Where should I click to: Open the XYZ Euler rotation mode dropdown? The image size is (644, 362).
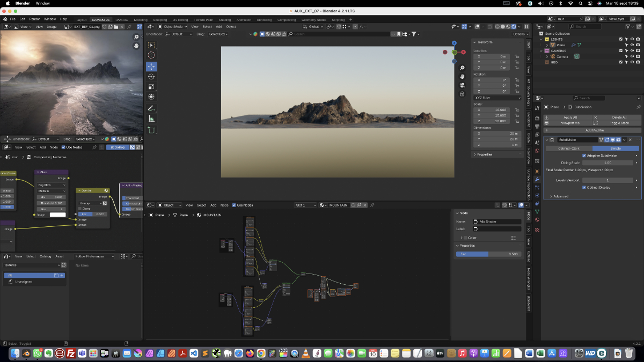pos(497,98)
